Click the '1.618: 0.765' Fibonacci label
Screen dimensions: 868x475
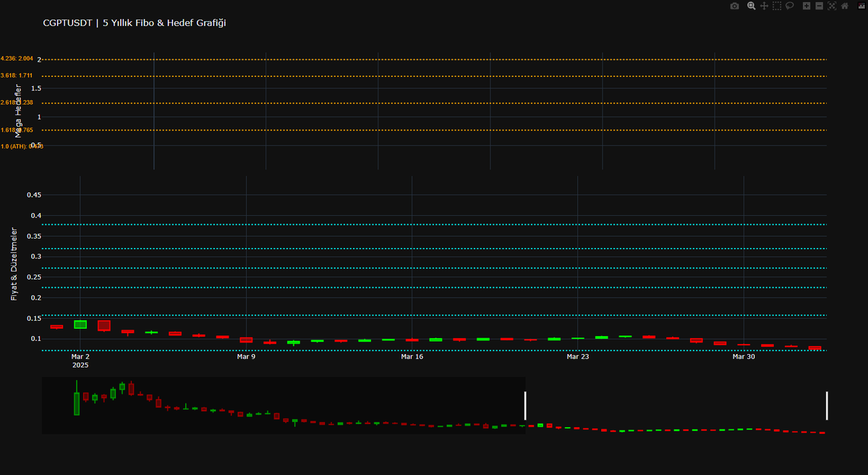(17, 130)
